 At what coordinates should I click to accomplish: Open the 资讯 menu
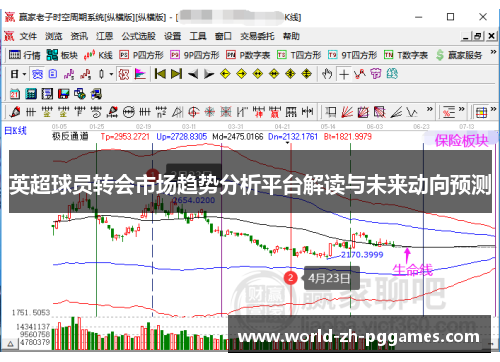pos(79,36)
